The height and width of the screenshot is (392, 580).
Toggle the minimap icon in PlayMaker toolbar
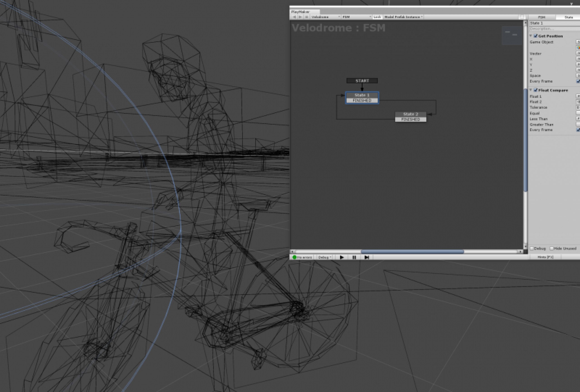(x=521, y=17)
